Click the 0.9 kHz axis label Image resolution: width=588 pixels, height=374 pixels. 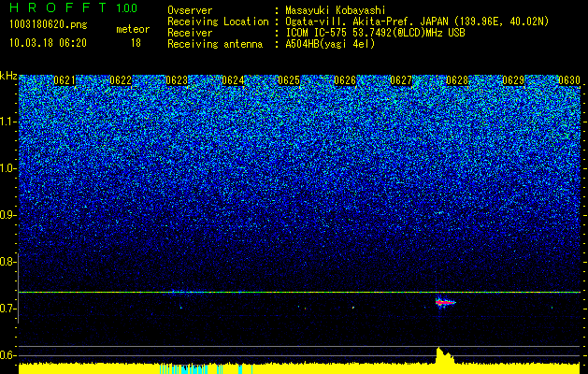tap(8, 215)
